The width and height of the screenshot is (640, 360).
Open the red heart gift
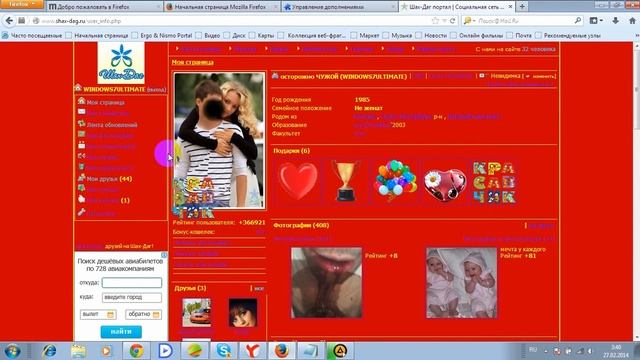point(298,181)
